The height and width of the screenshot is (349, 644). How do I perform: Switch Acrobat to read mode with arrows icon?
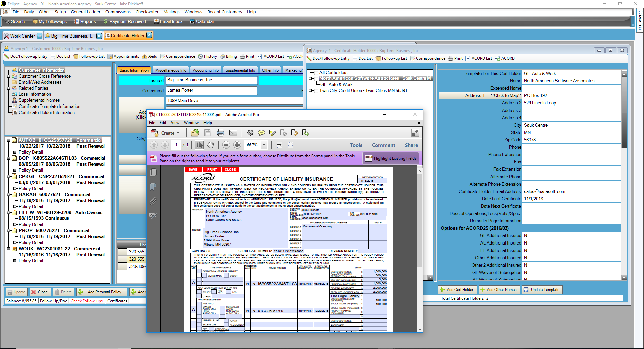415,133
